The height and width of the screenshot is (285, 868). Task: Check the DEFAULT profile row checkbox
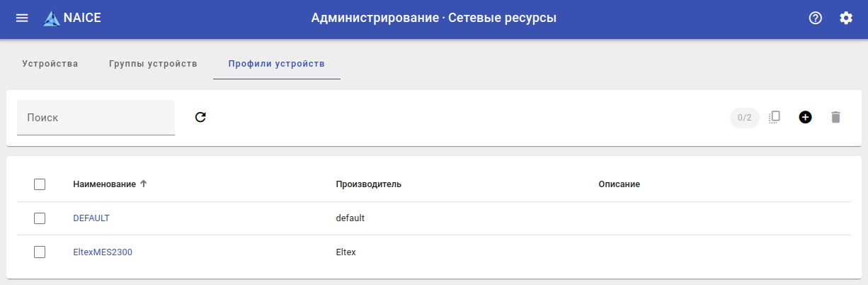point(40,218)
